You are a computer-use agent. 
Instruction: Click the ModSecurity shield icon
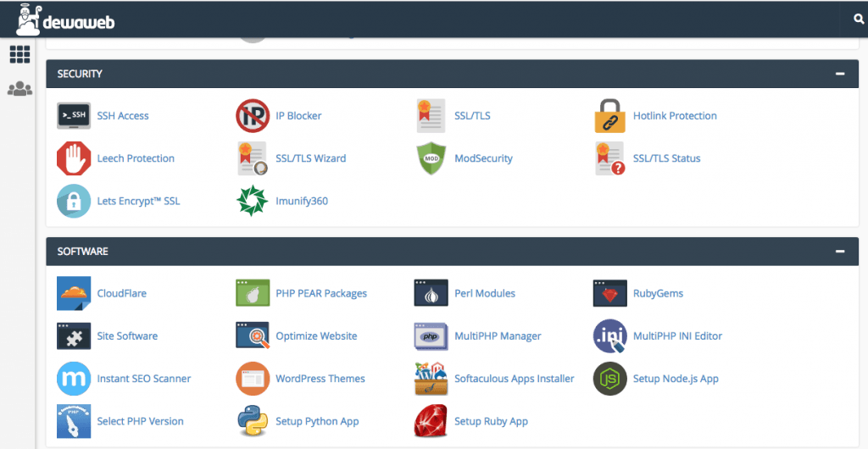coord(431,158)
